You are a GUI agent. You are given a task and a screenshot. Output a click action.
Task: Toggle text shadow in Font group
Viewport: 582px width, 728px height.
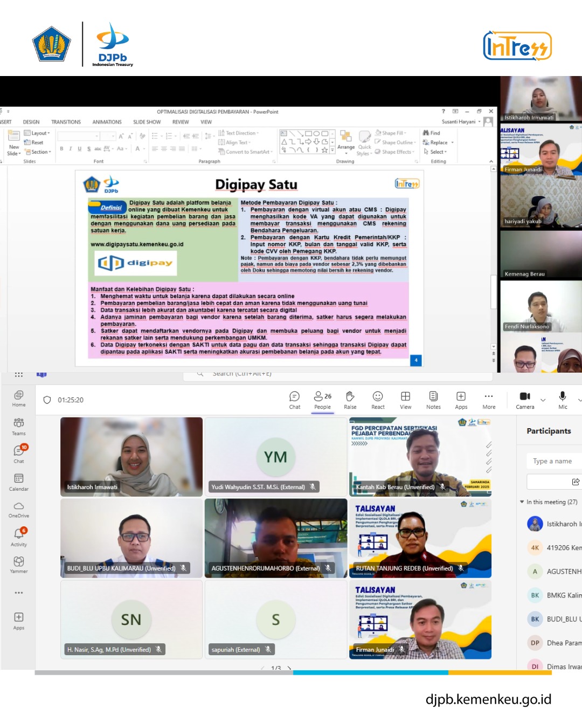(88, 149)
